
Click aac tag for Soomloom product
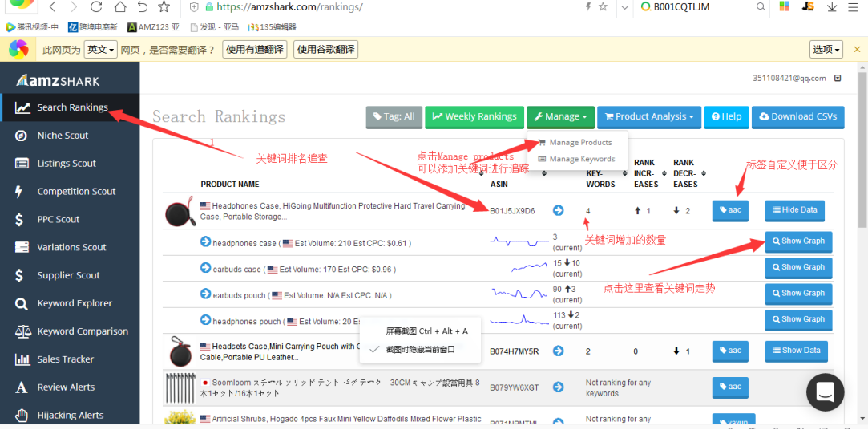coord(730,387)
